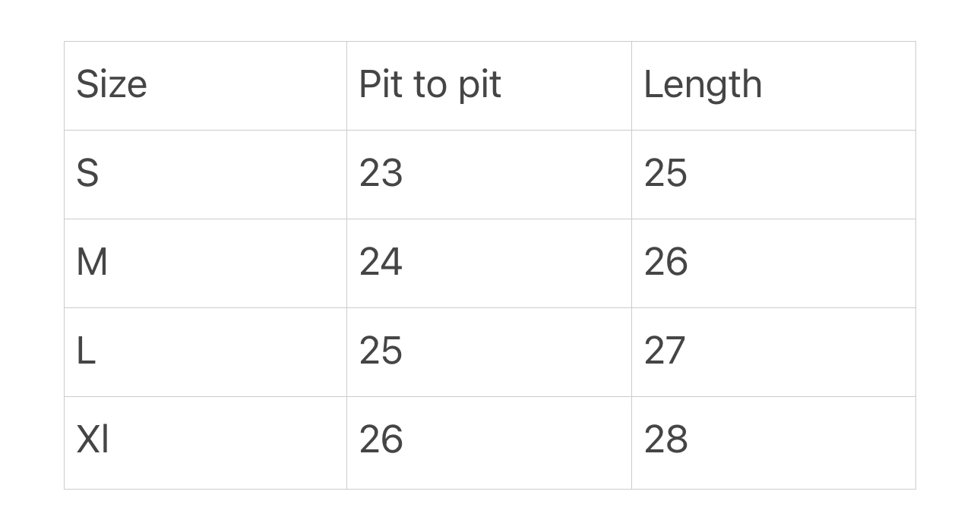Image resolution: width=980 pixels, height=526 pixels.
Task: Click pit to pit value 24
Action: click(381, 262)
